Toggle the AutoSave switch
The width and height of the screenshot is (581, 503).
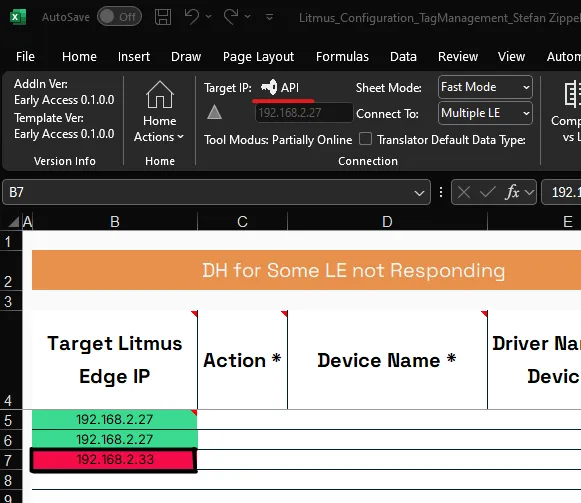119,17
